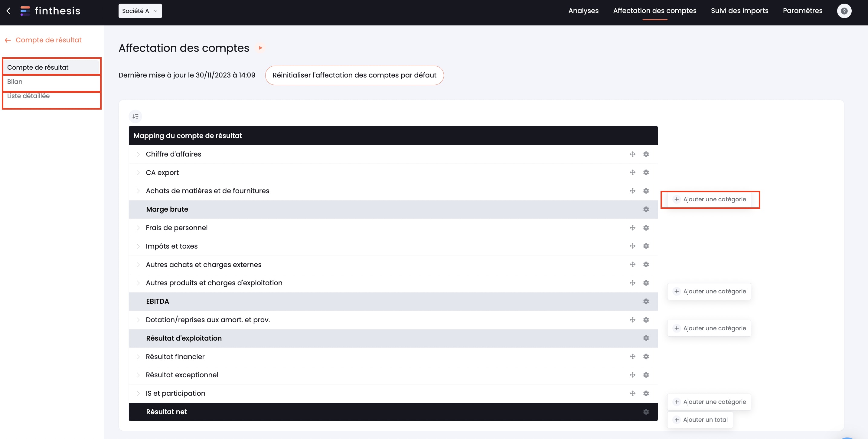Expand the Résultat exceptionnel category
868x439 pixels.
138,375
